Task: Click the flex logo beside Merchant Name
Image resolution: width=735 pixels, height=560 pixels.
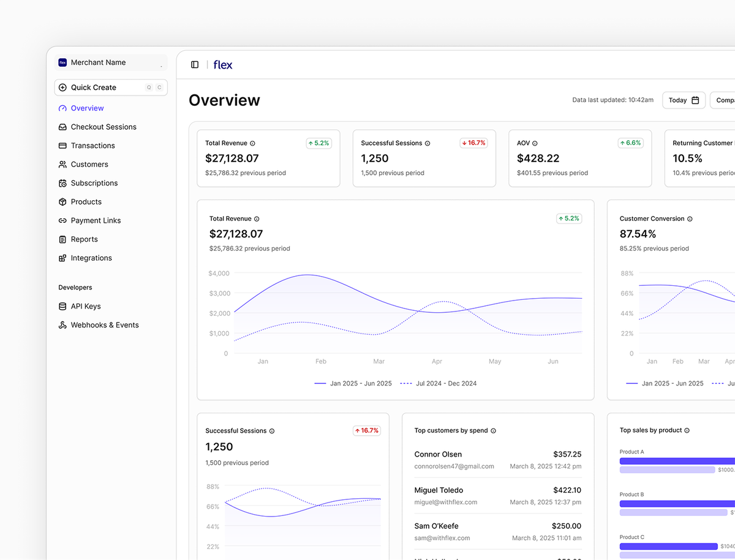Action: pos(62,62)
